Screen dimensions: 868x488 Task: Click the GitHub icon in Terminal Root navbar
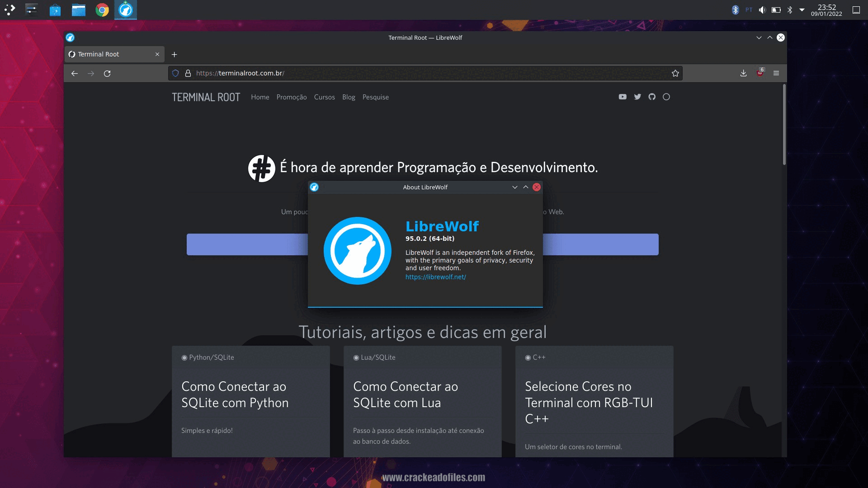[x=651, y=97]
